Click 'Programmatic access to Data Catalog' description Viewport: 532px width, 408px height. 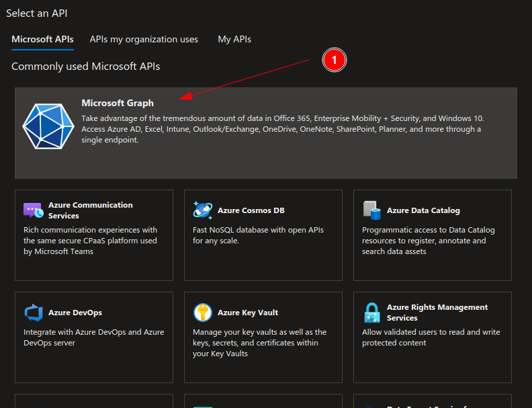point(428,241)
